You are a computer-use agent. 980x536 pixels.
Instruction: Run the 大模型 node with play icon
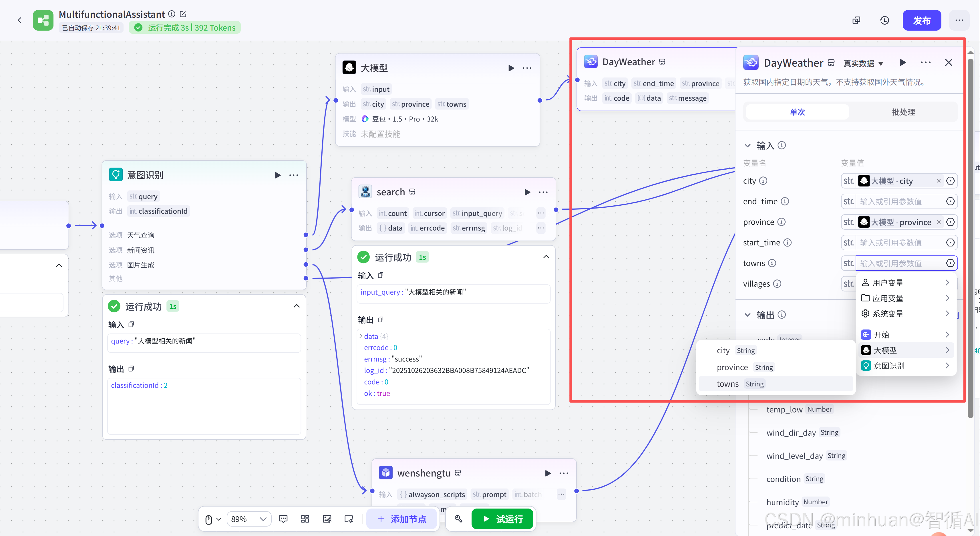[511, 68]
